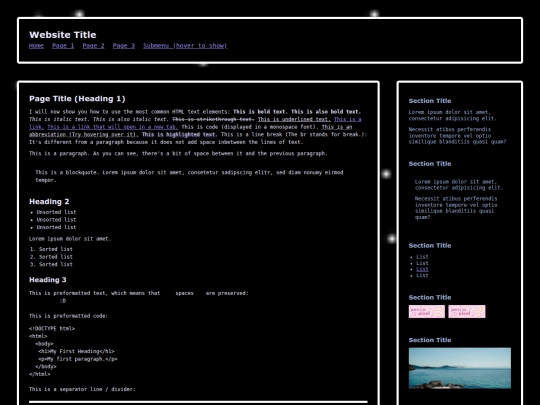The height and width of the screenshot is (405, 540).
Task: Click the highlighted text in the paragraph
Action: point(178,134)
